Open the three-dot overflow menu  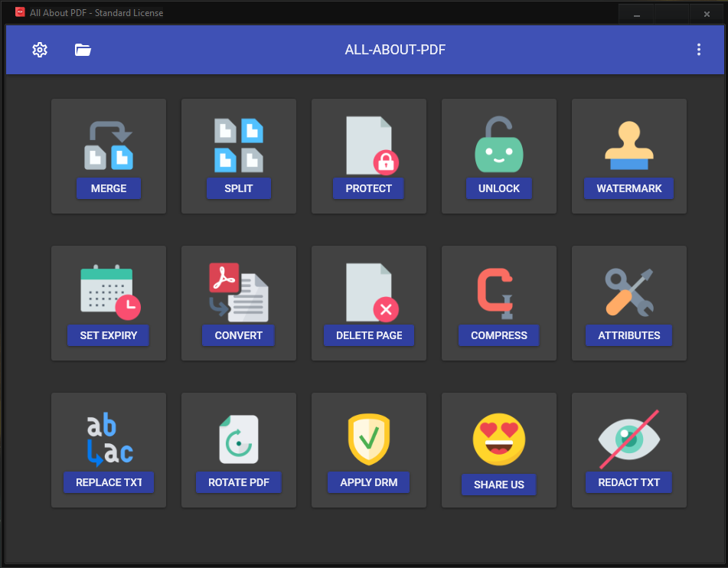[699, 50]
